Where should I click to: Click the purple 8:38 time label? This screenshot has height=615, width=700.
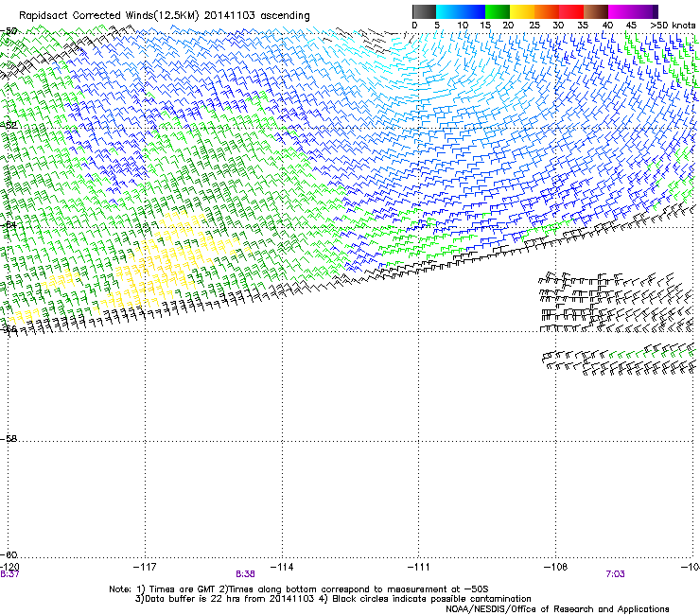pos(245,574)
